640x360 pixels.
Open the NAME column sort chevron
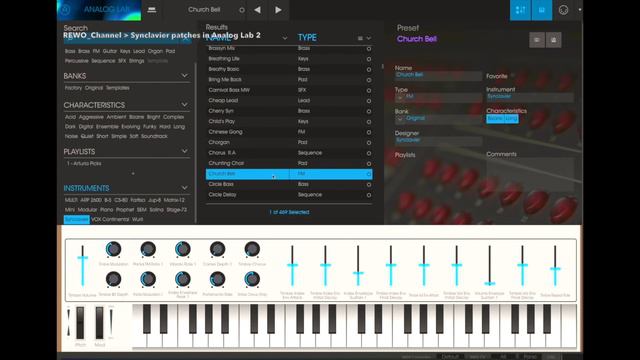[x=285, y=38]
